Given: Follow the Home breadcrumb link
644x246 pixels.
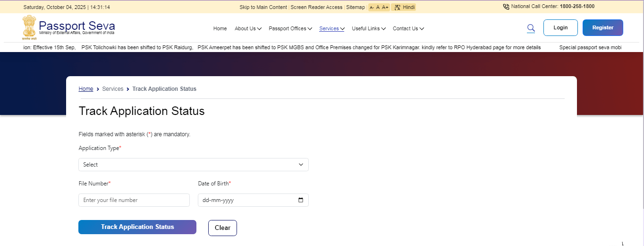Looking at the screenshot, I should pyautogui.click(x=86, y=89).
